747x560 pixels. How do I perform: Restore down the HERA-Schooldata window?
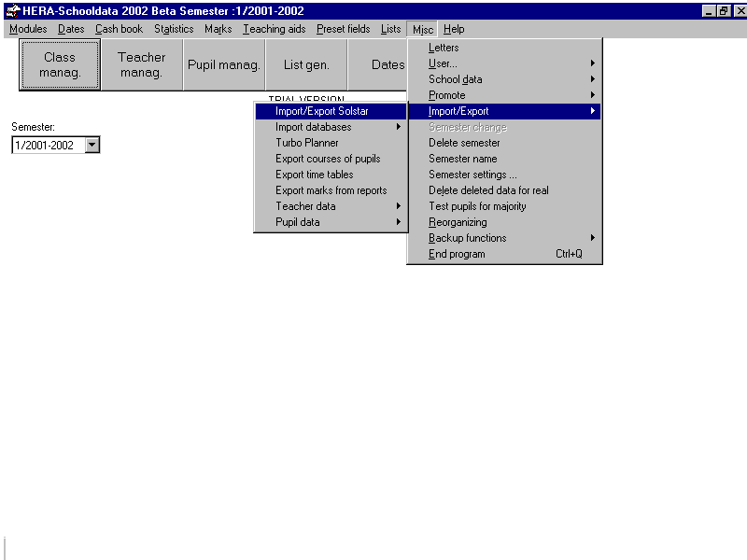[725, 11]
